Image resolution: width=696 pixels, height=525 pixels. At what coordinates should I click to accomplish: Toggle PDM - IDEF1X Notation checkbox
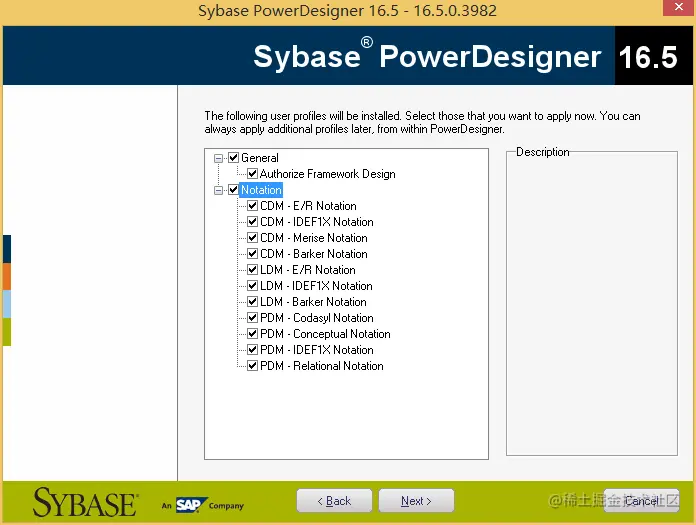(253, 349)
